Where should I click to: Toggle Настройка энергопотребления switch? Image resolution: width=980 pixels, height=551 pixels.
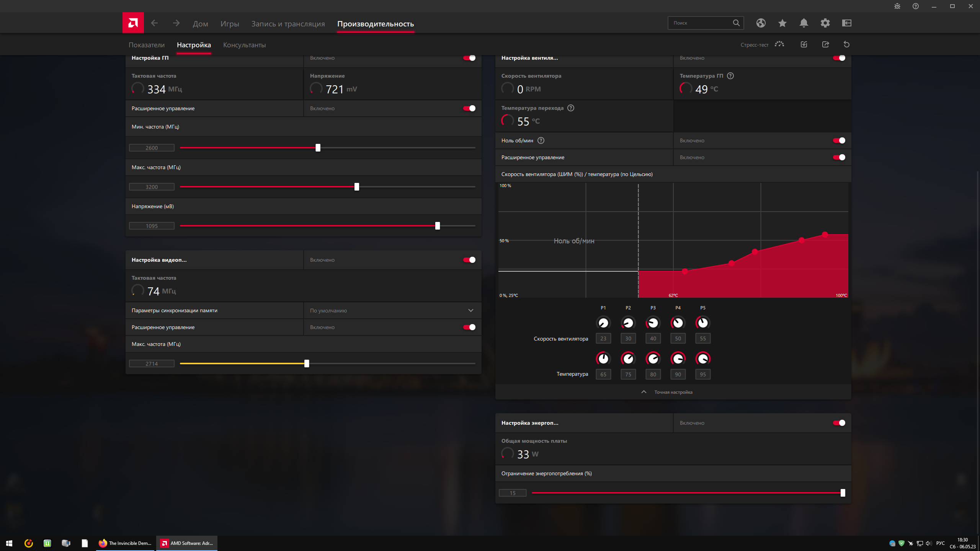839,423
